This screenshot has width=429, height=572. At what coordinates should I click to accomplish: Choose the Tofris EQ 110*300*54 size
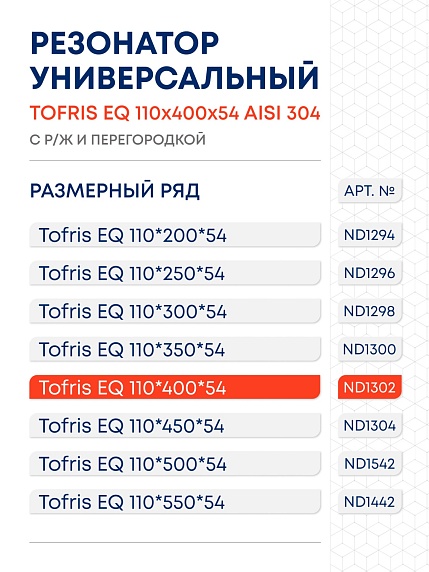(x=175, y=311)
